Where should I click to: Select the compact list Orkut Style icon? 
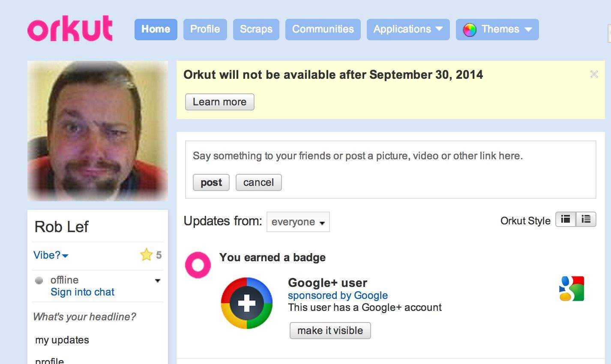tap(586, 219)
